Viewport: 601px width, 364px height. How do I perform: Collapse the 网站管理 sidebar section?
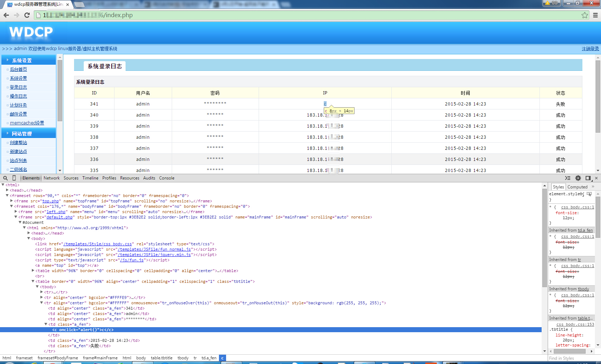[29, 134]
